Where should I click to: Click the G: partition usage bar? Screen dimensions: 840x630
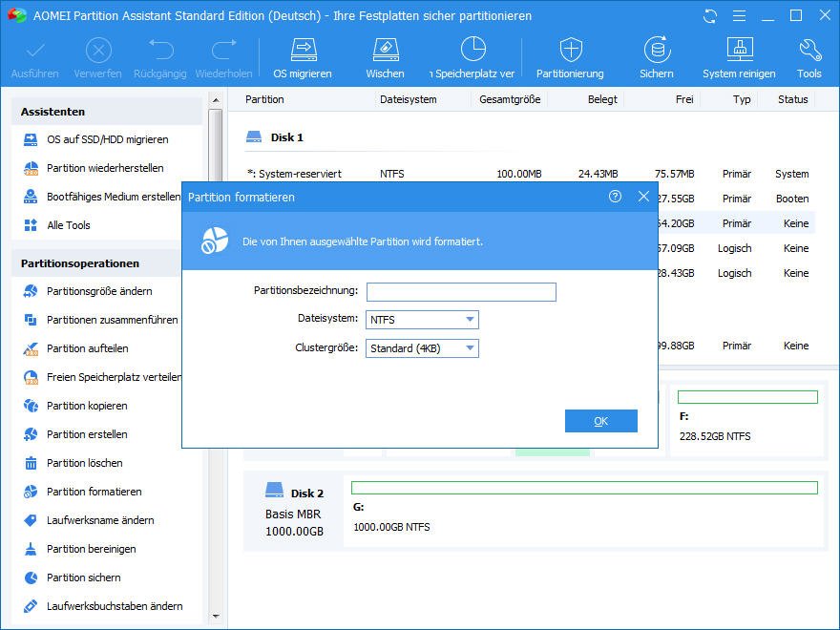point(584,488)
